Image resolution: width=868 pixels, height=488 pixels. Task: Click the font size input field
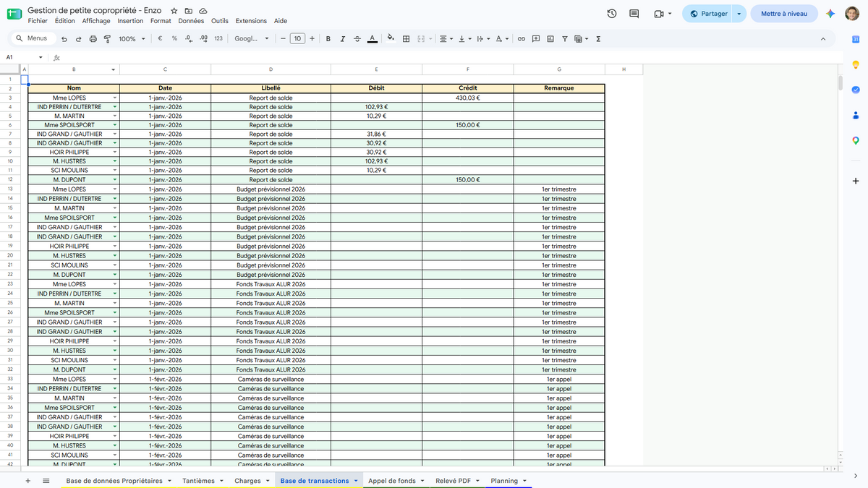click(x=297, y=39)
